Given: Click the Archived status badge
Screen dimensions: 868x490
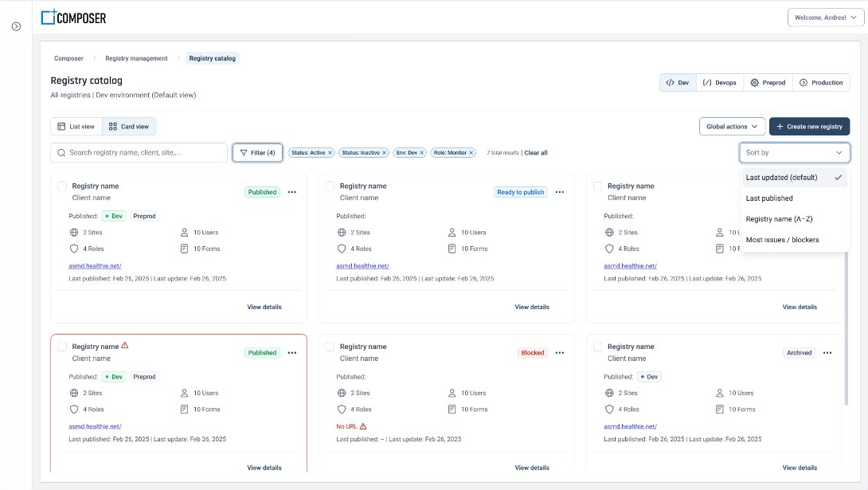Looking at the screenshot, I should pyautogui.click(x=800, y=353).
